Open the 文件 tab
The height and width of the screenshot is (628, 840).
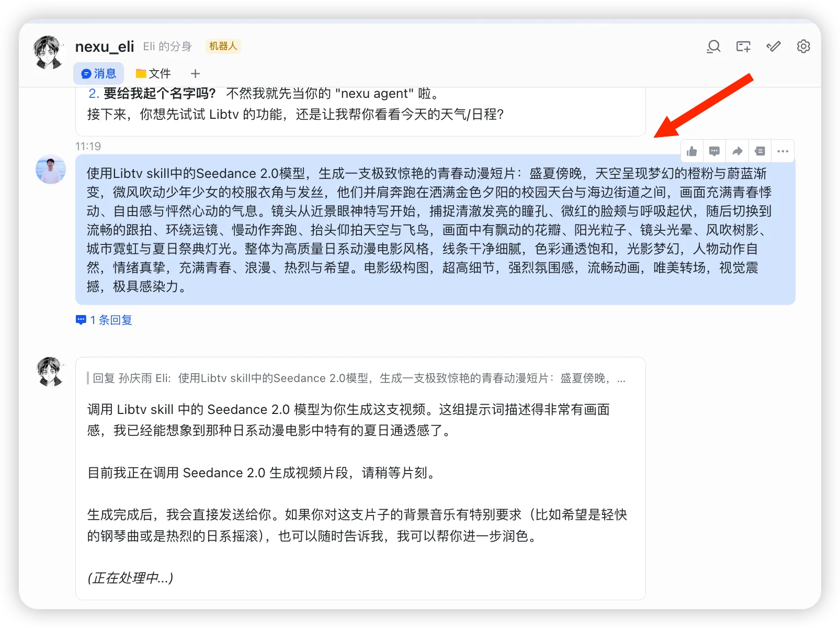pyautogui.click(x=153, y=73)
